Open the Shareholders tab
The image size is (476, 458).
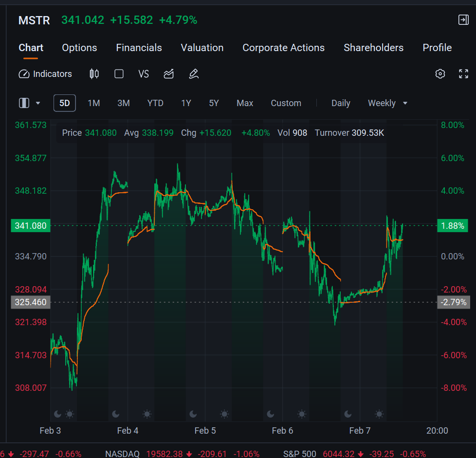[373, 48]
